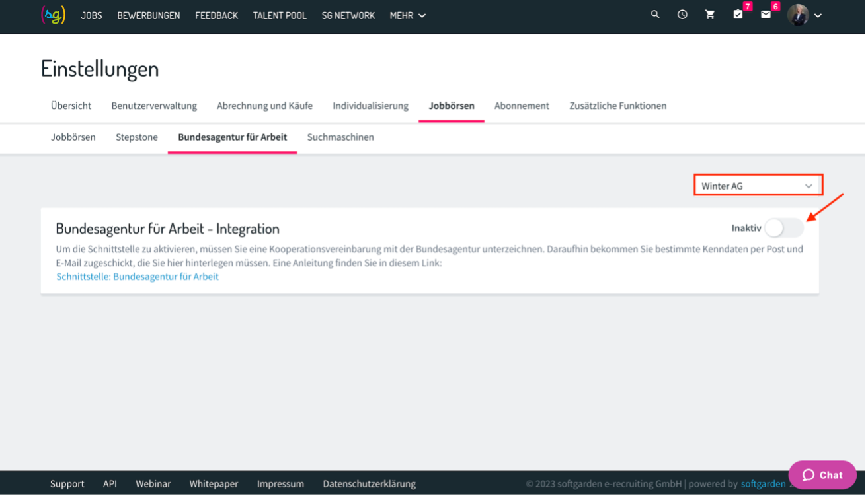
Task: Open the Stepstone sub-tab
Action: pyautogui.click(x=138, y=138)
